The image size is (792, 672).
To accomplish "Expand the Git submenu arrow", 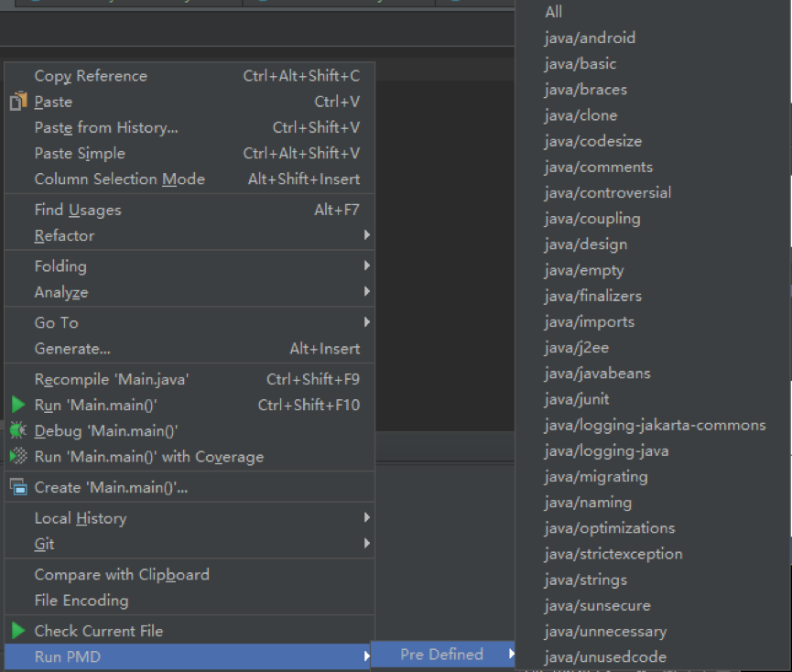I will pyautogui.click(x=367, y=544).
